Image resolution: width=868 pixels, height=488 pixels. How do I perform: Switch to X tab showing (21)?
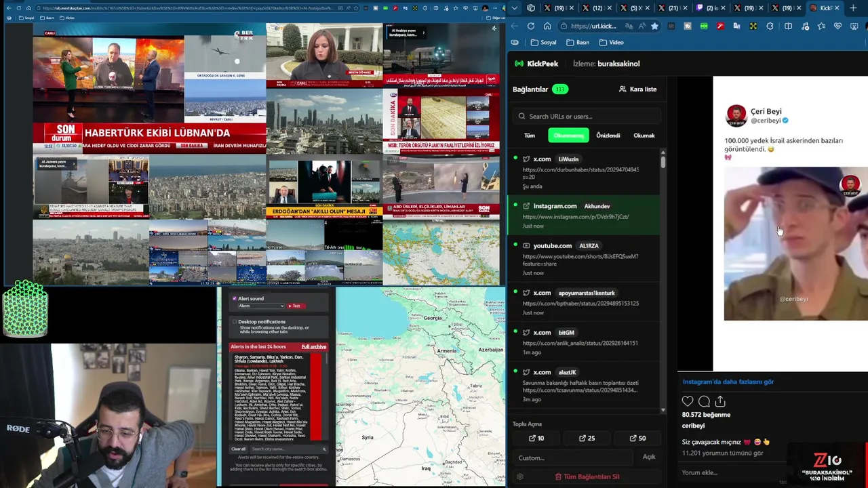[x=674, y=8]
